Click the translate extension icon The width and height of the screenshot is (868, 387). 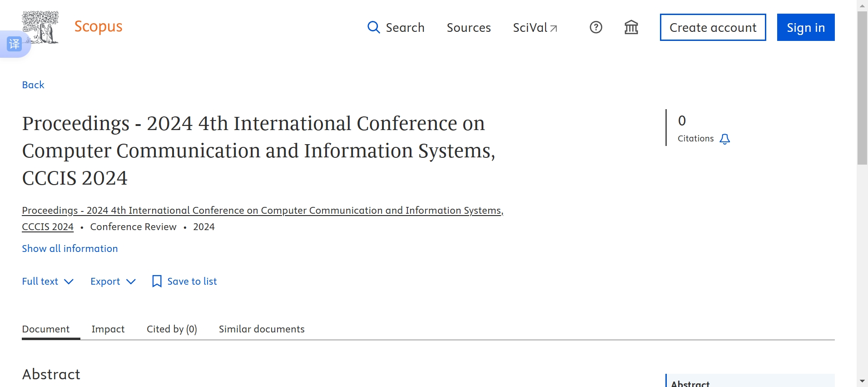[x=14, y=44]
